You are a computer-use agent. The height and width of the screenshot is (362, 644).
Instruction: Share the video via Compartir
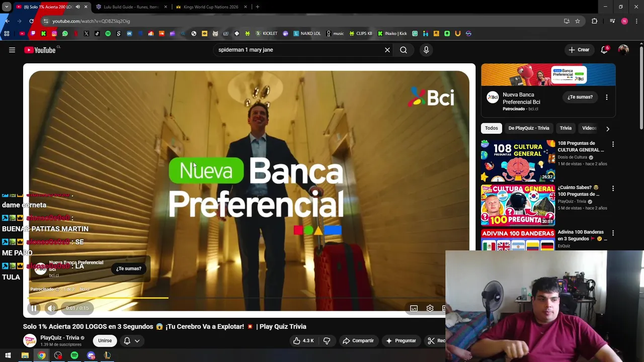pos(358,340)
